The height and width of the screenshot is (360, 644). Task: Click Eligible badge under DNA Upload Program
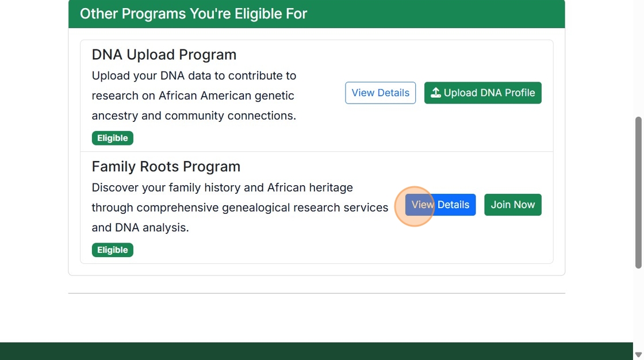(112, 138)
